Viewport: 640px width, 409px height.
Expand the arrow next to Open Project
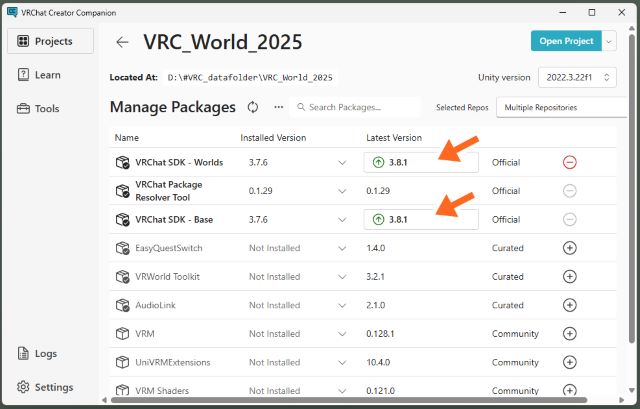(x=609, y=41)
